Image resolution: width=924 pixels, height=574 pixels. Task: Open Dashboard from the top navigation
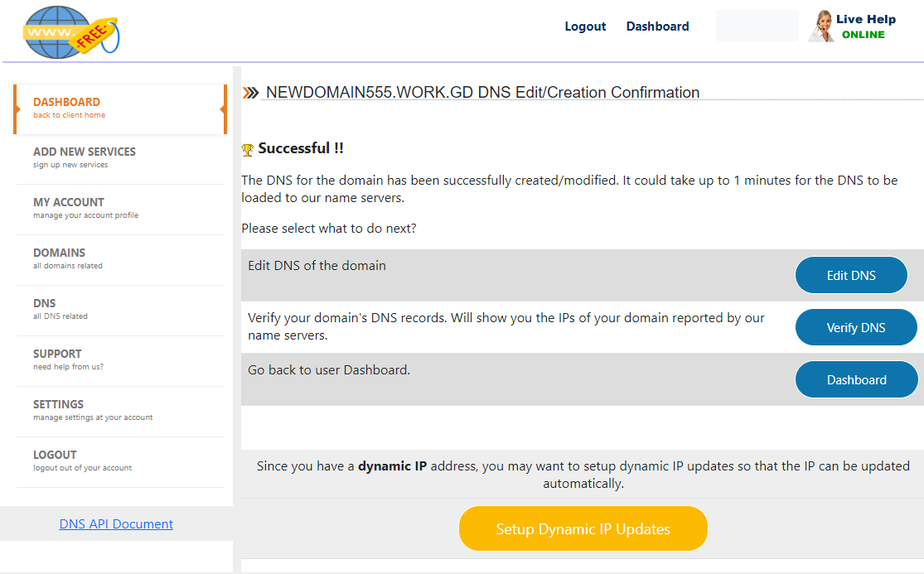(657, 27)
